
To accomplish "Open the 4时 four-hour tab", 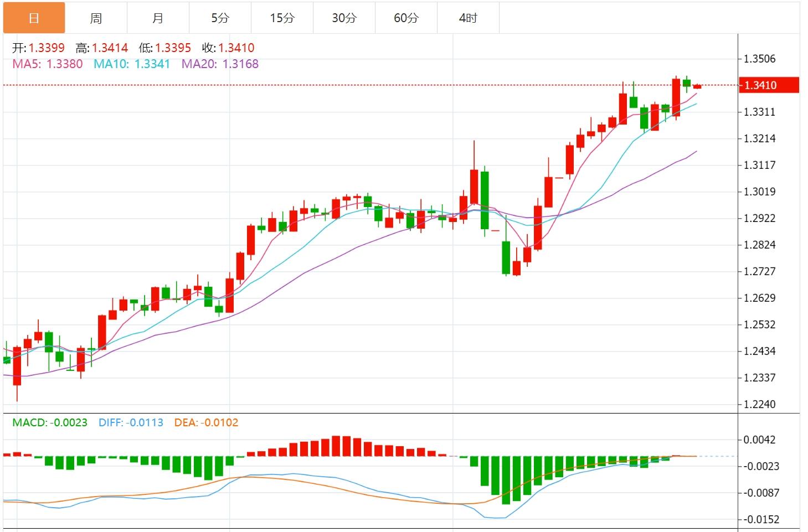I will pos(468,18).
